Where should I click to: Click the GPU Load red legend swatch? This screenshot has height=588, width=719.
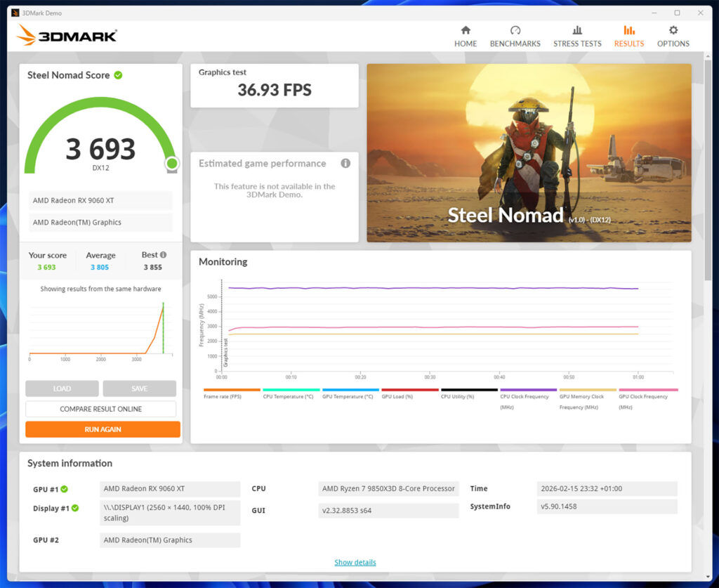coord(409,390)
